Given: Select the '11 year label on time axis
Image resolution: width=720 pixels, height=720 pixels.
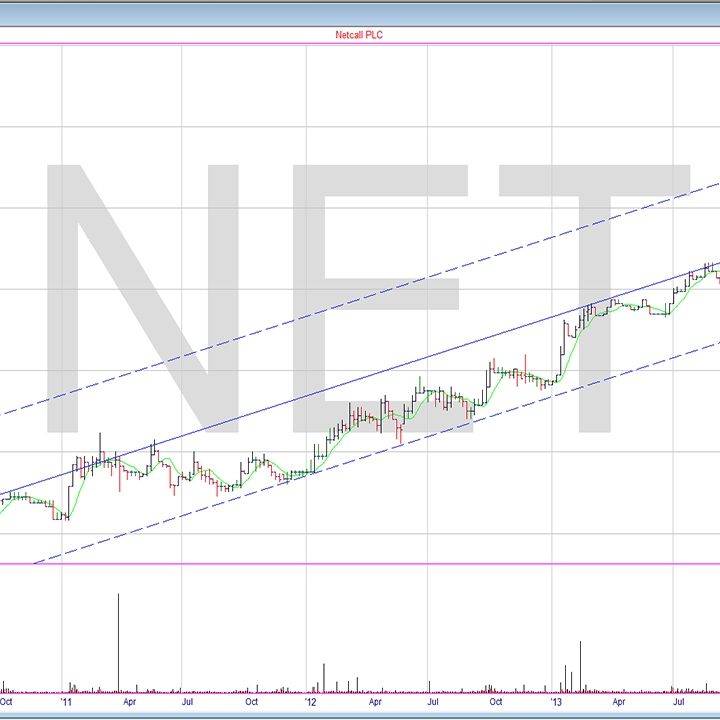Looking at the screenshot, I should 65,702.
